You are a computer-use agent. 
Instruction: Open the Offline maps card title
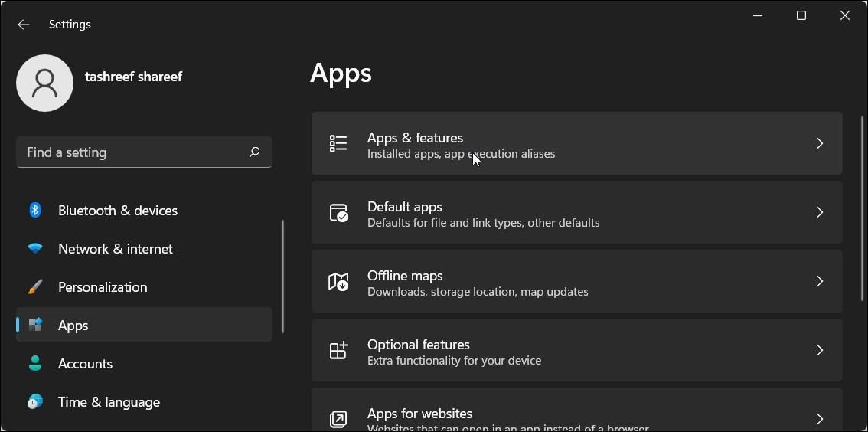405,275
